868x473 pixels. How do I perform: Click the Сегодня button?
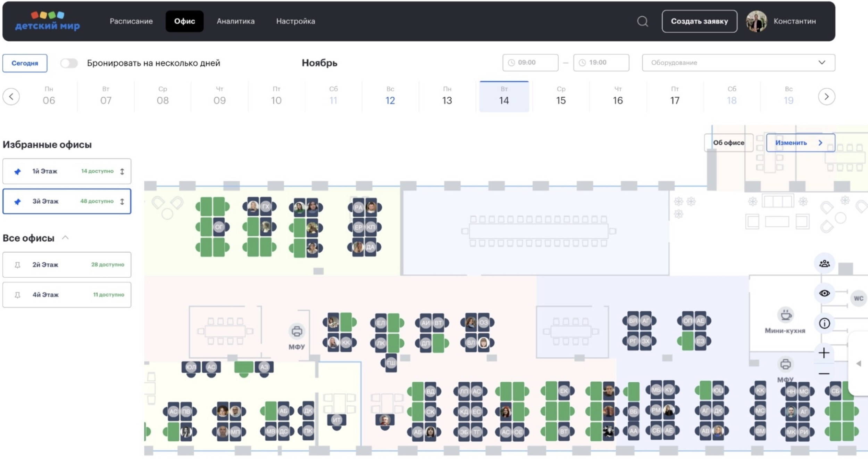click(x=25, y=63)
